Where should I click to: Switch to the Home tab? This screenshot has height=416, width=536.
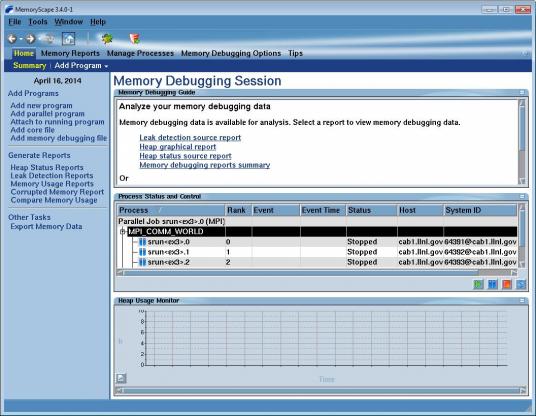[24, 53]
